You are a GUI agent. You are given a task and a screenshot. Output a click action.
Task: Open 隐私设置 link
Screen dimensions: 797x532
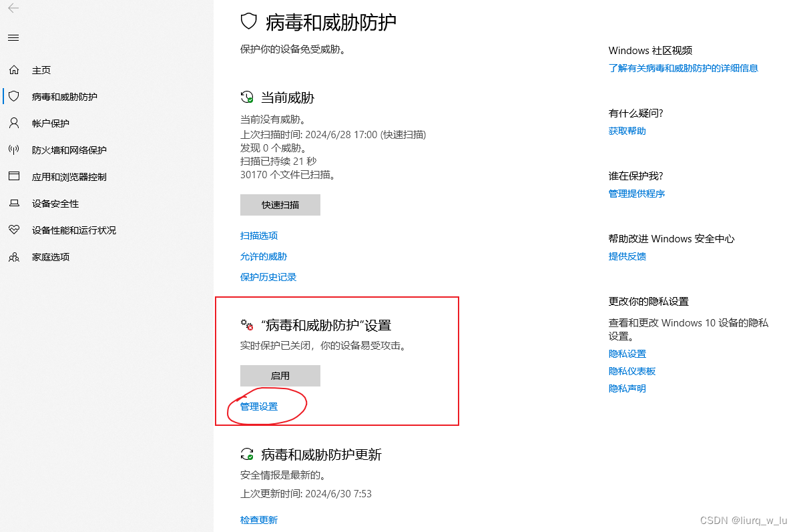click(627, 354)
